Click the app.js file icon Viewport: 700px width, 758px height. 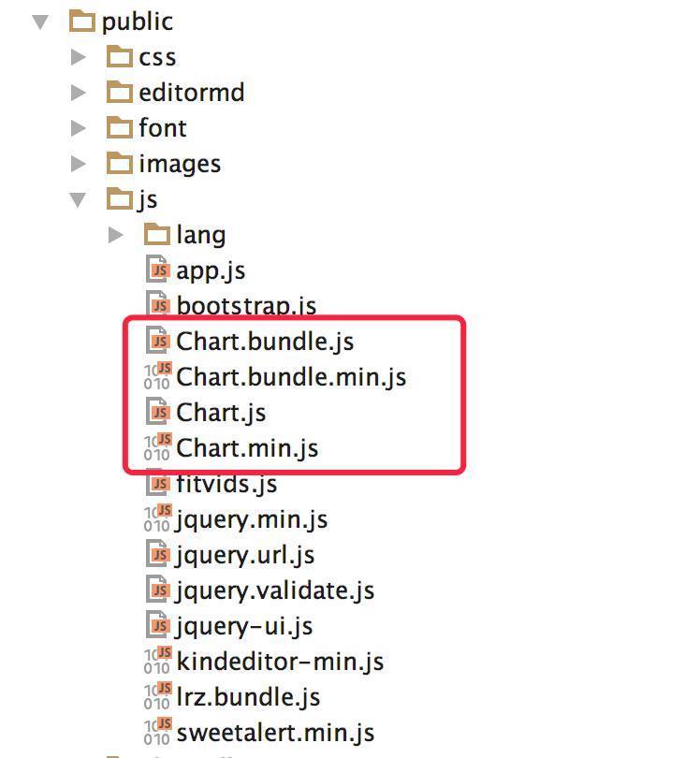pos(157,270)
